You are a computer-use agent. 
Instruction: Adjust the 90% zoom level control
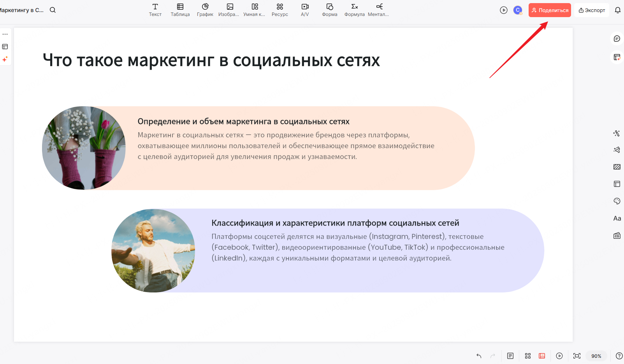(x=596, y=356)
